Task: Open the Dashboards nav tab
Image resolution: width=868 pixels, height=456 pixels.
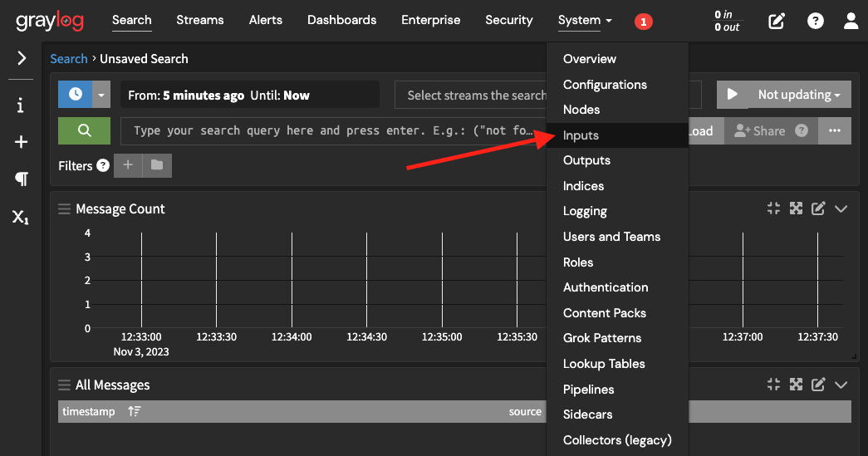Action: tap(341, 21)
